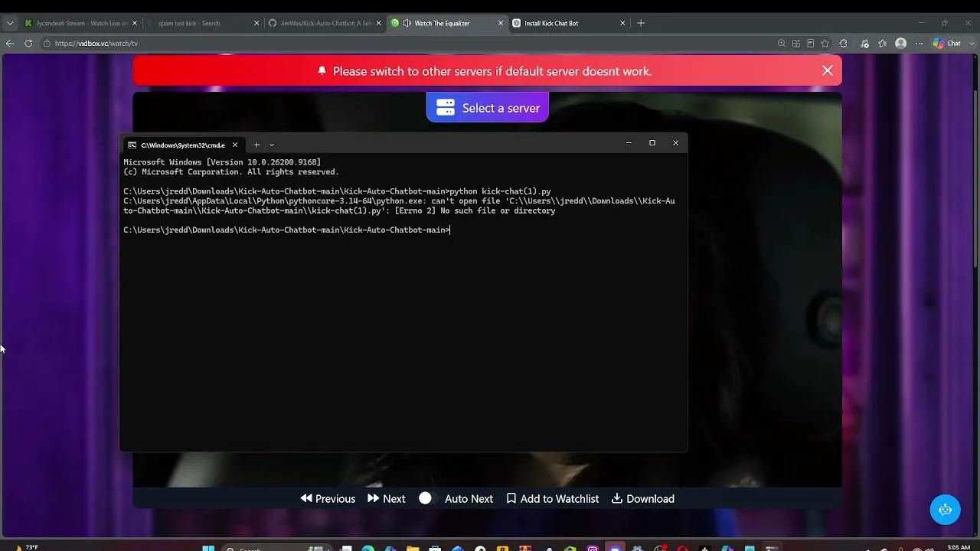The image size is (980, 551).
Task: Click the Select a server button
Action: [x=488, y=108]
